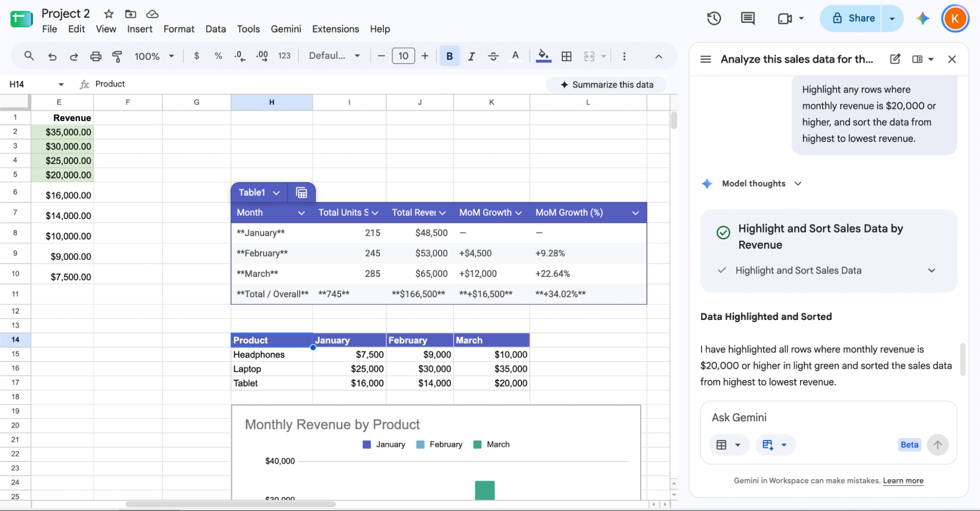Open the zoom 100% dropdown

point(154,56)
